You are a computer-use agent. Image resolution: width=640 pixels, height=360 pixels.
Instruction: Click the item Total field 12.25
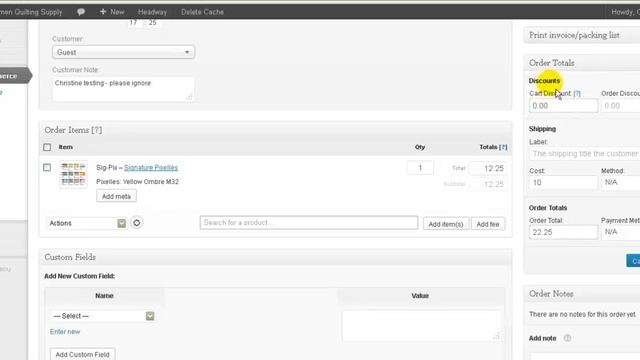(x=488, y=168)
